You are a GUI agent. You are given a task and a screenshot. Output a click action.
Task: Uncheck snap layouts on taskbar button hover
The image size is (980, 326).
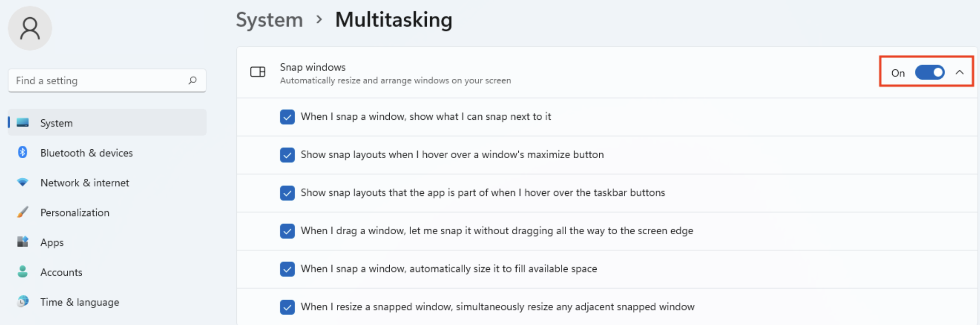point(287,193)
